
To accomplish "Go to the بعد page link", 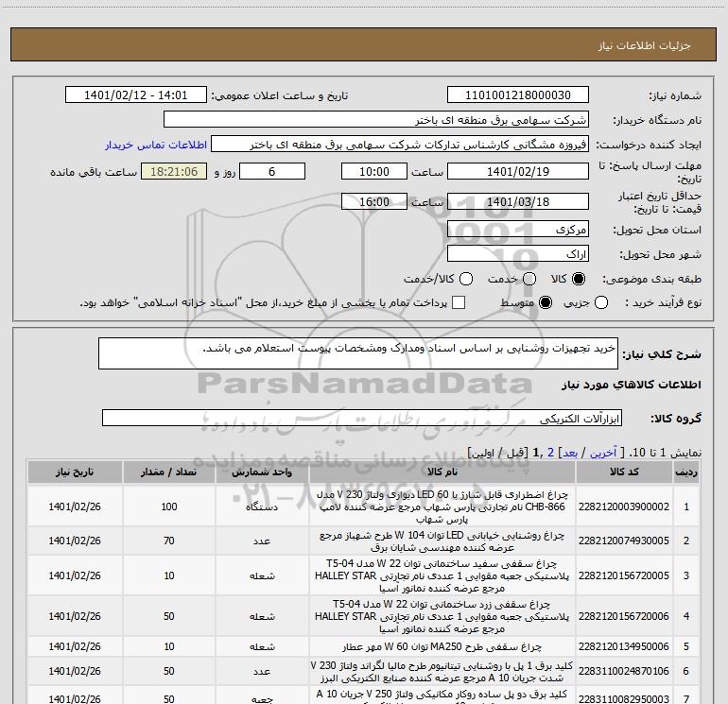I will pos(570,453).
